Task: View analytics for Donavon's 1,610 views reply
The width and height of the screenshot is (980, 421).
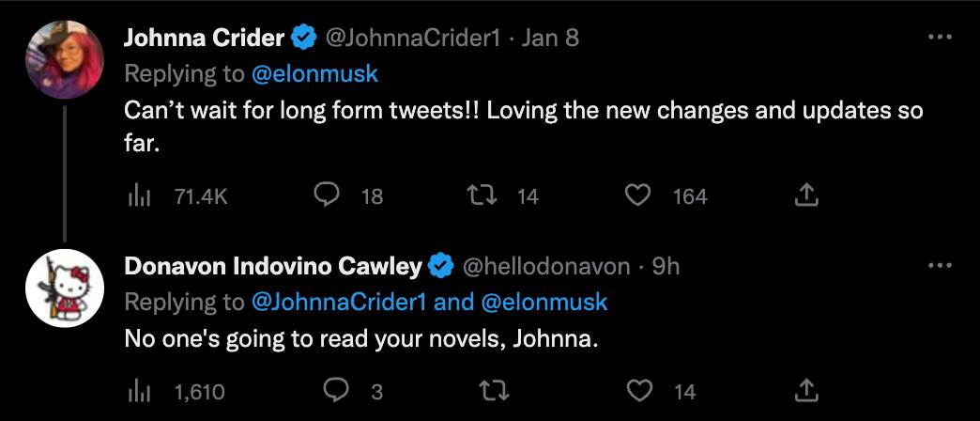Action: click(139, 390)
